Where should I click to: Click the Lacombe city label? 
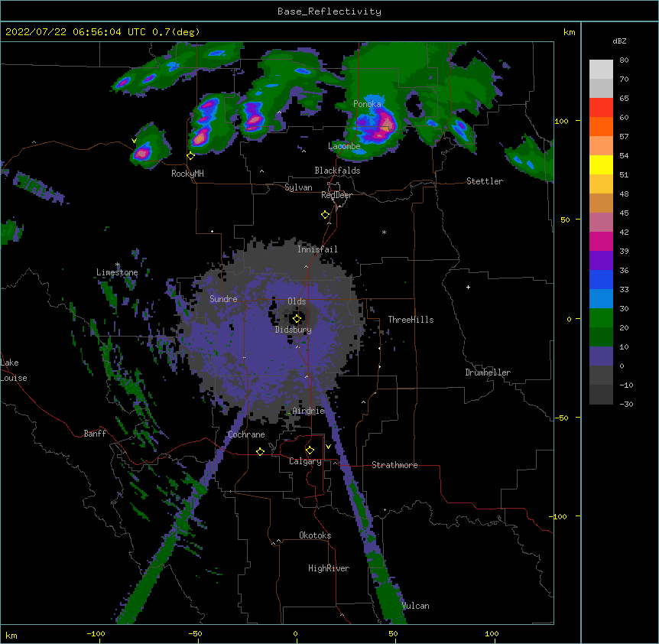coord(344,146)
